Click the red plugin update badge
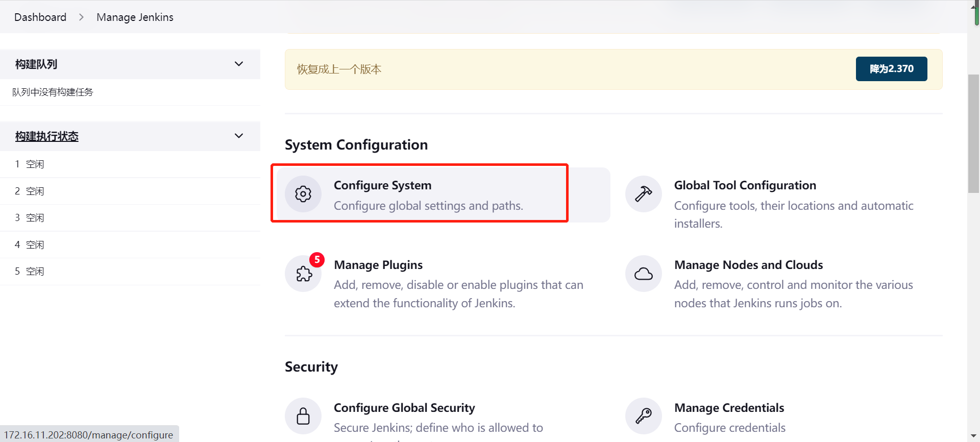This screenshot has width=980, height=442. point(317,260)
